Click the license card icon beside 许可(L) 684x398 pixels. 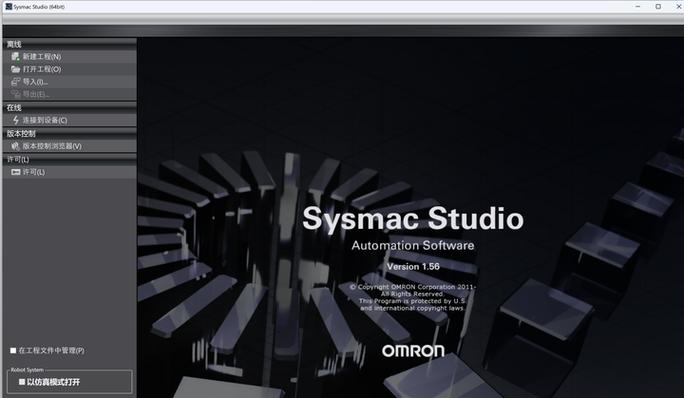16,172
